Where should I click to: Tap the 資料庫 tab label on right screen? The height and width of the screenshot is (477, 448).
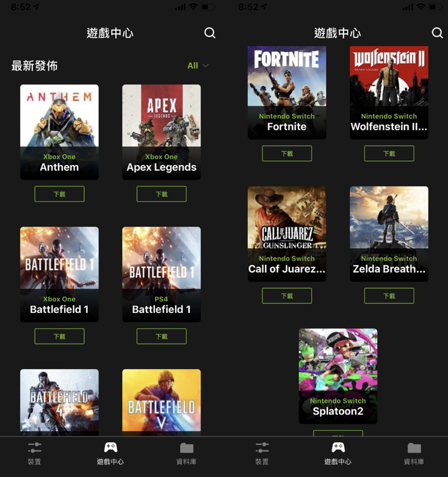coord(414,462)
